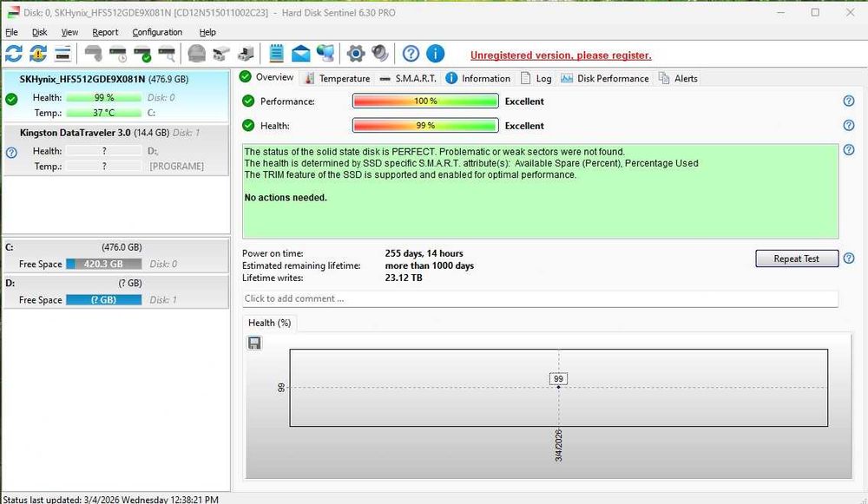Click the [PROGRAME] label under Kingston
Viewport: 868px width, 504px height.
pos(176,166)
